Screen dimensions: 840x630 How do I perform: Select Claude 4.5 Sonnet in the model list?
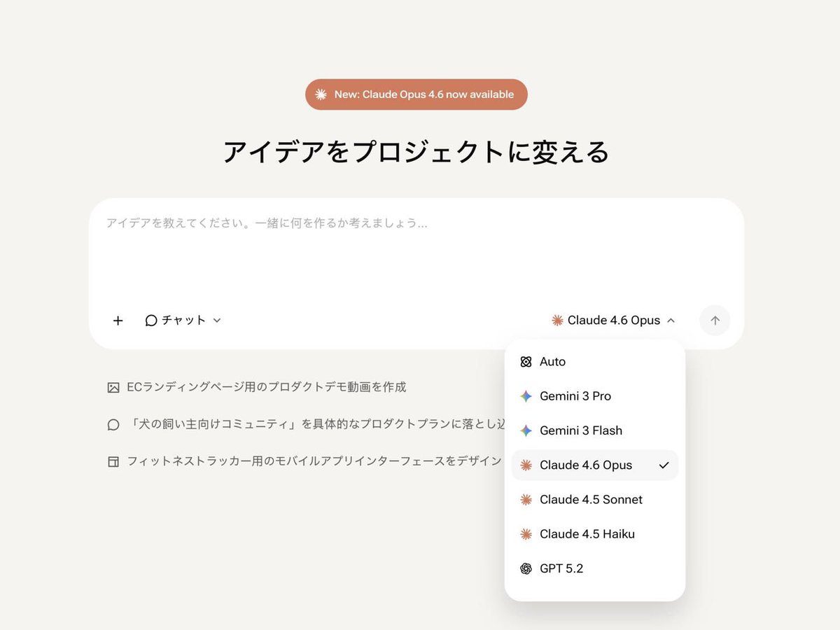point(590,499)
